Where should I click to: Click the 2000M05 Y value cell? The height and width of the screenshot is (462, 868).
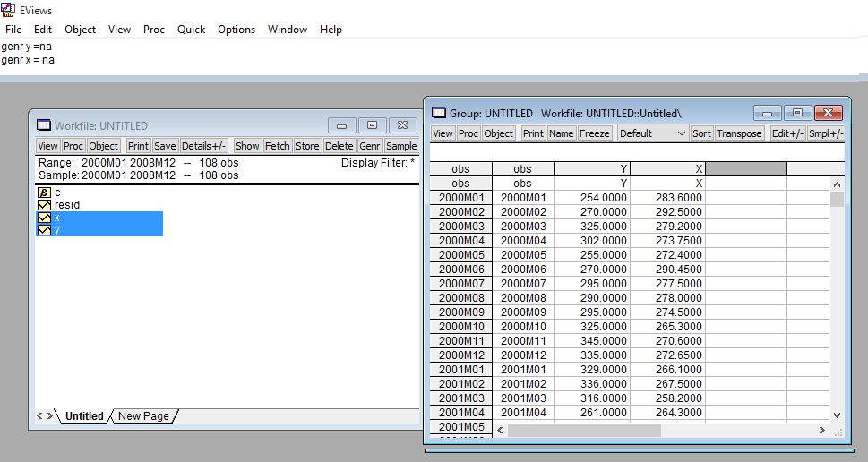coord(595,254)
